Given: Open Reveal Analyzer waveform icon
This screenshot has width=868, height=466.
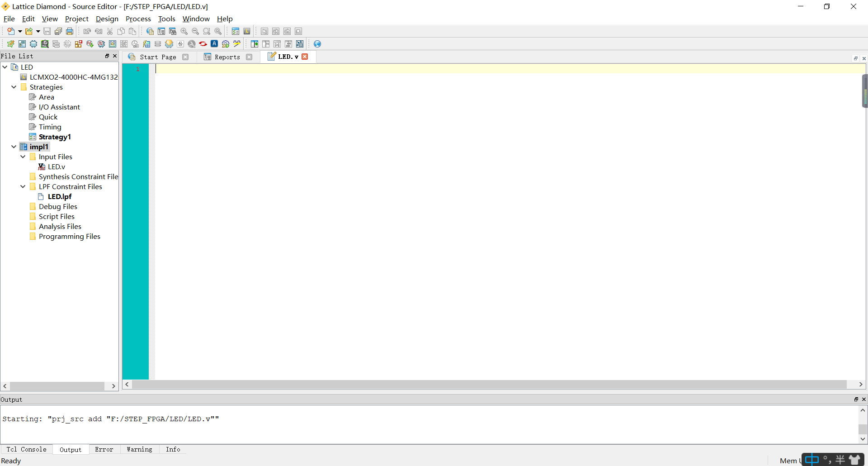Looking at the screenshot, I should (101, 44).
